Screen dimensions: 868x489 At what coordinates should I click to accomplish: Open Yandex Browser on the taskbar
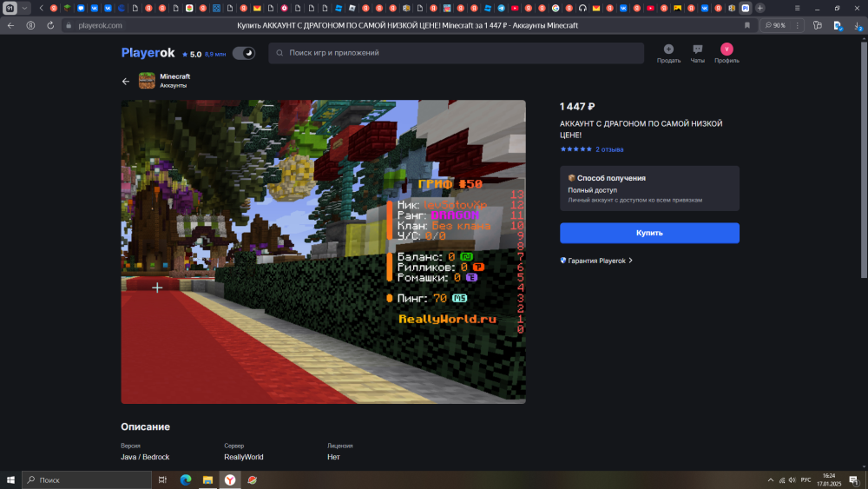tap(230, 480)
